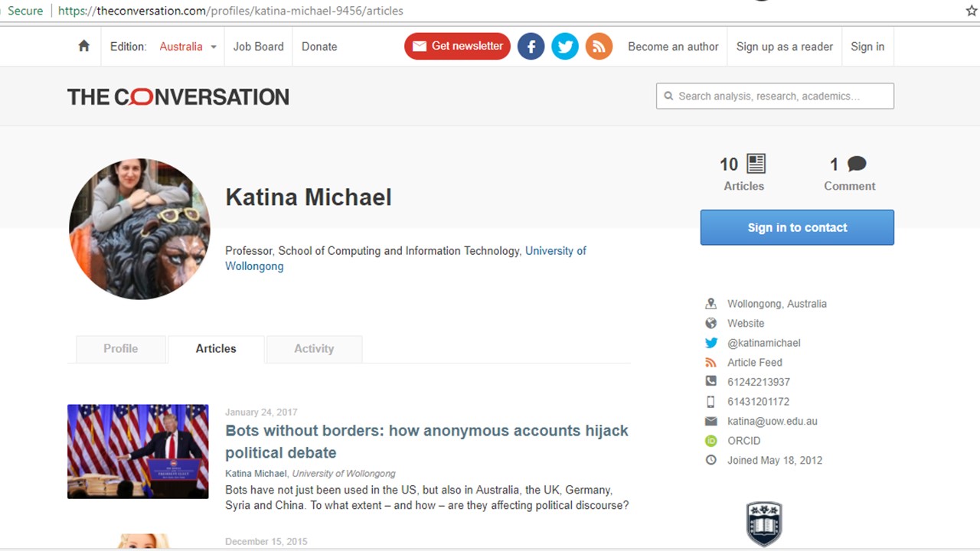Click the browser URL address text

pos(230,11)
